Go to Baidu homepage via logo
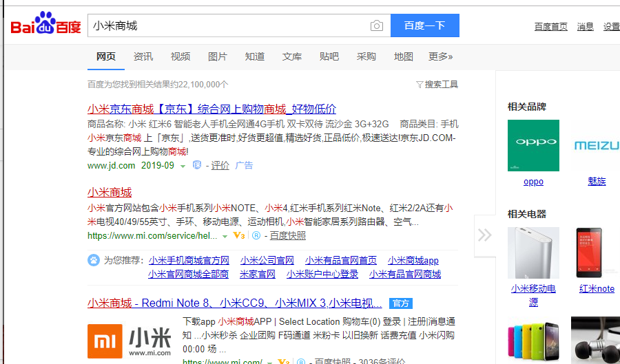This screenshot has width=620, height=364. tap(45, 23)
